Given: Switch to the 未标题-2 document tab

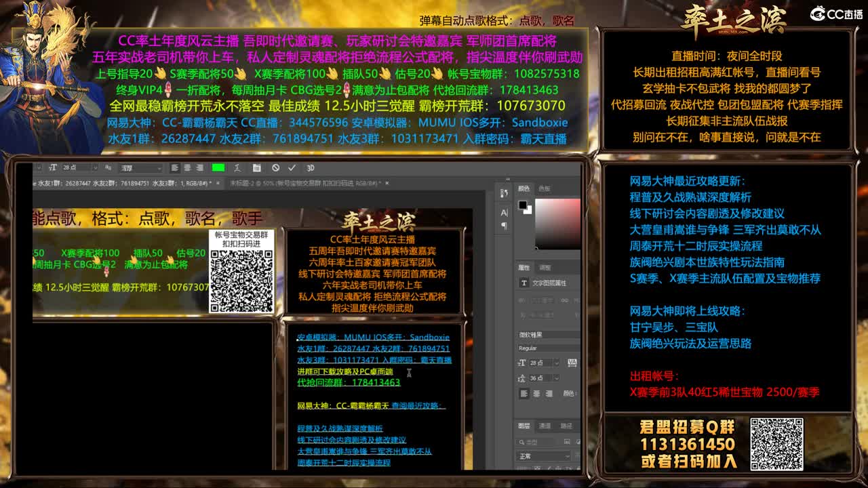Looking at the screenshot, I should click(x=307, y=183).
